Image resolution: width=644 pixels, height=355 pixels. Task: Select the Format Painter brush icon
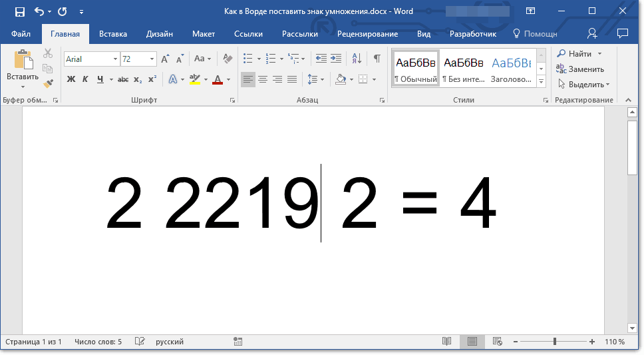tap(48, 83)
